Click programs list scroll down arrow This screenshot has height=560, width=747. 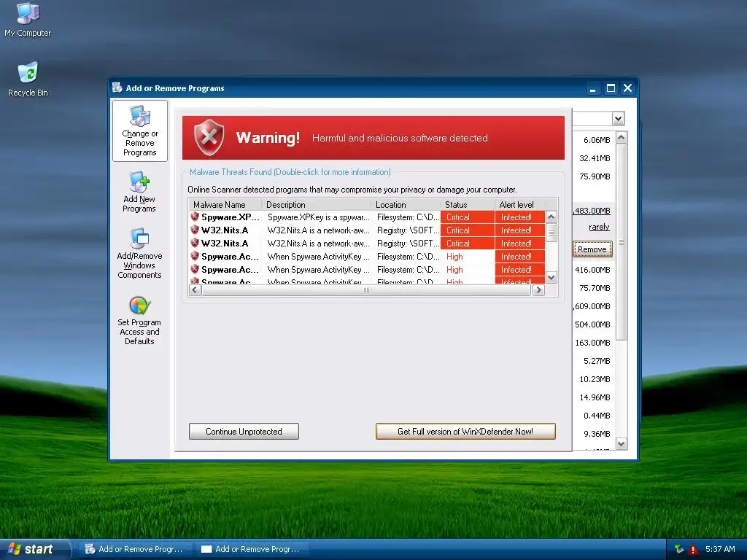point(622,444)
